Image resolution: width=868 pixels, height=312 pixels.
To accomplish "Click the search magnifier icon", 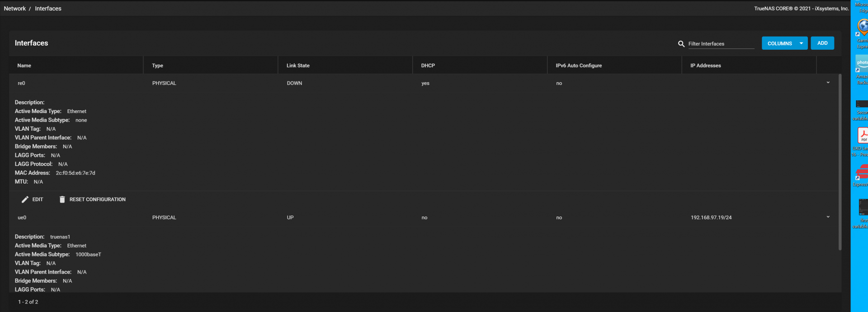I will (x=681, y=44).
